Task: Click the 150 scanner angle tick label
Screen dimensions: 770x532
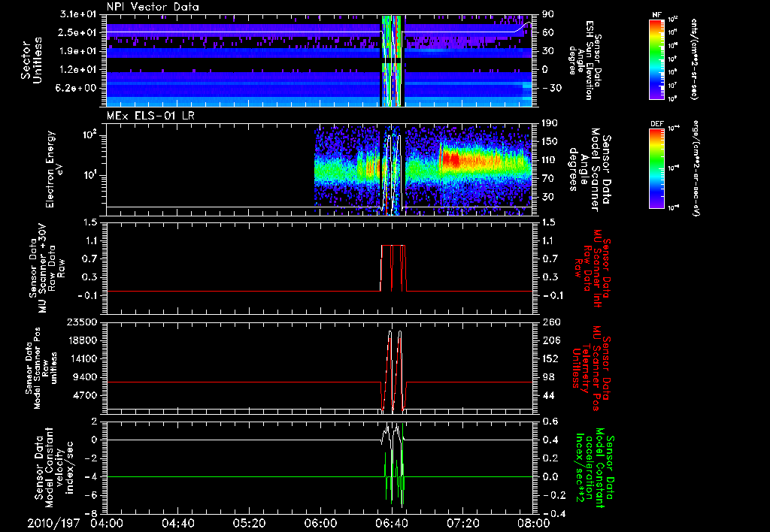Action: (x=550, y=141)
